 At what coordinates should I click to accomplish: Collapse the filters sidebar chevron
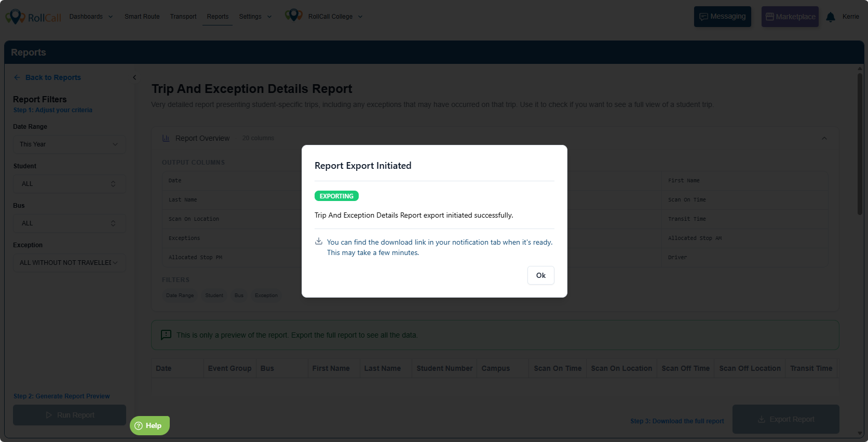click(x=134, y=77)
